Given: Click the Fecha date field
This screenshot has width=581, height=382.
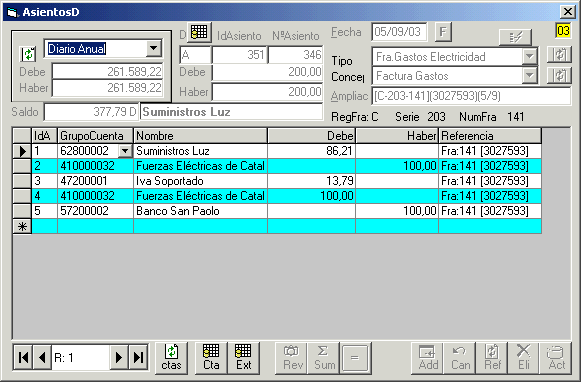Looking at the screenshot, I should 399,32.
